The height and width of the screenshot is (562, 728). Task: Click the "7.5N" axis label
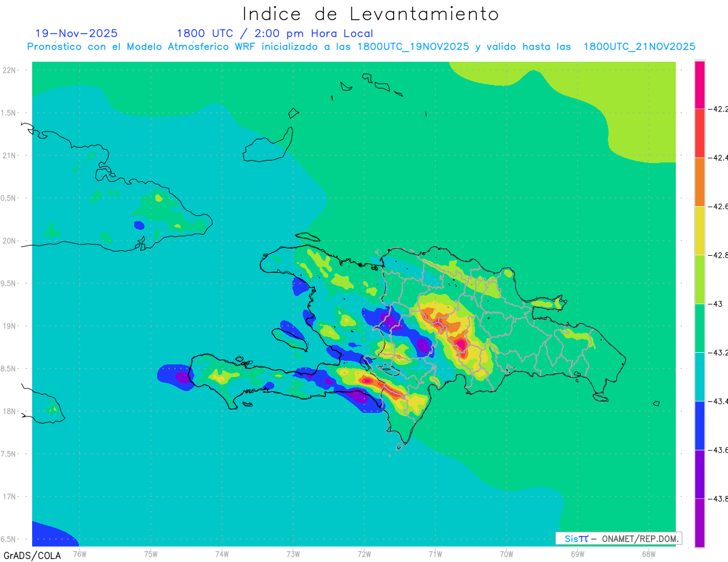(x=9, y=453)
